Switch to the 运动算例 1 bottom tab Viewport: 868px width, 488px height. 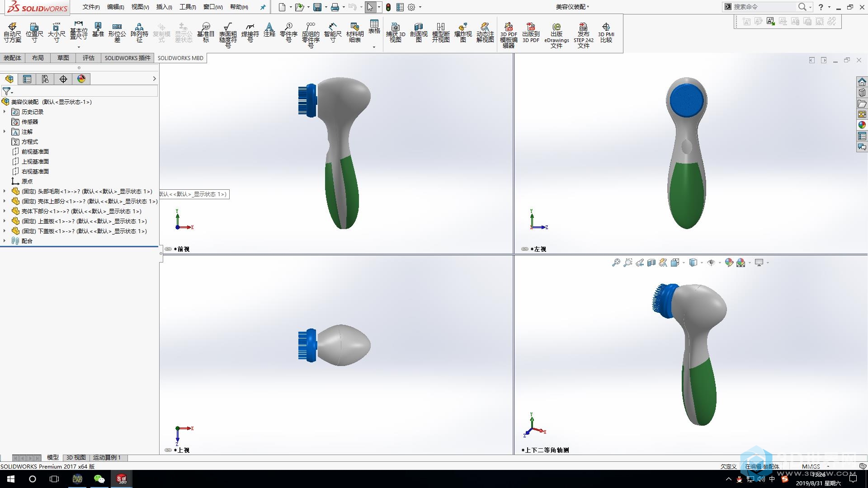pos(107,457)
